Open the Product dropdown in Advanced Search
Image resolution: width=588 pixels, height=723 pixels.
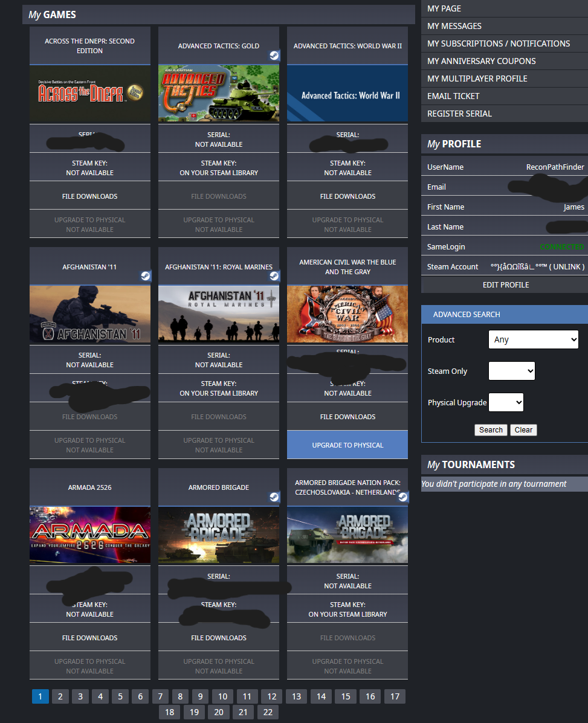click(533, 340)
